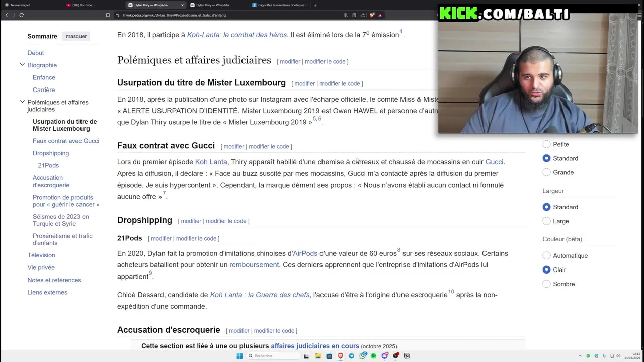Go back using the browser back arrow
The width and height of the screenshot is (644, 362).
pos(7,15)
